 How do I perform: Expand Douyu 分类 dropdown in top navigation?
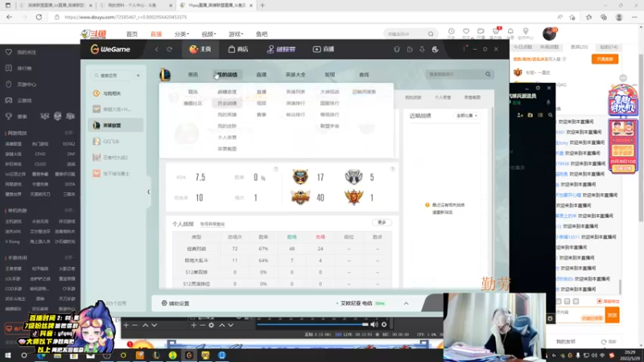pyautogui.click(x=182, y=34)
